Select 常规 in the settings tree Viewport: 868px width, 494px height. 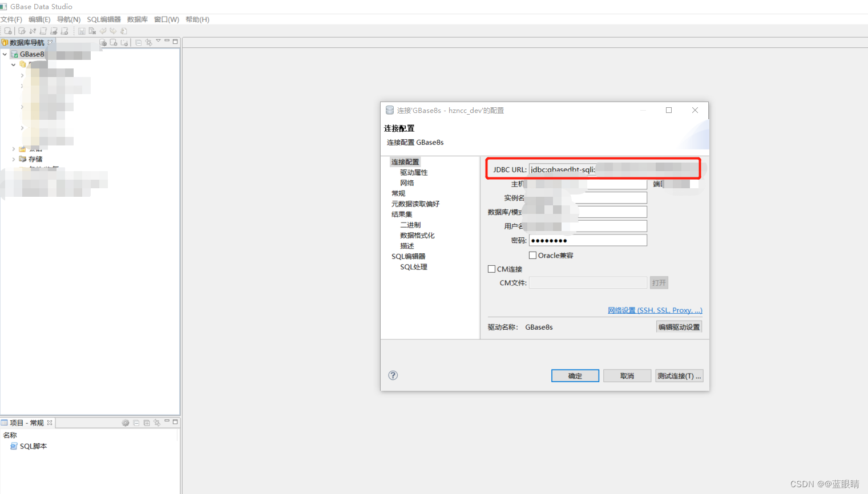pyautogui.click(x=398, y=193)
